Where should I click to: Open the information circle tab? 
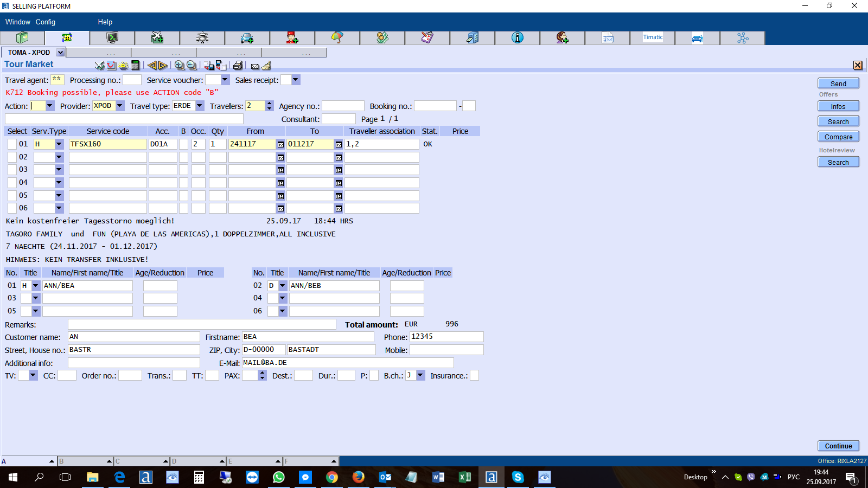[x=518, y=37]
